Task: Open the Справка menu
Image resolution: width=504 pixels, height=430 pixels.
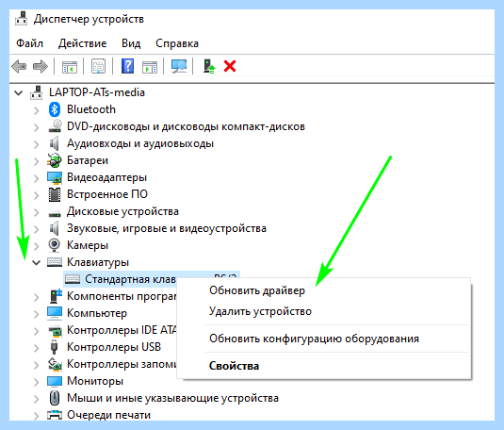Action: click(177, 43)
